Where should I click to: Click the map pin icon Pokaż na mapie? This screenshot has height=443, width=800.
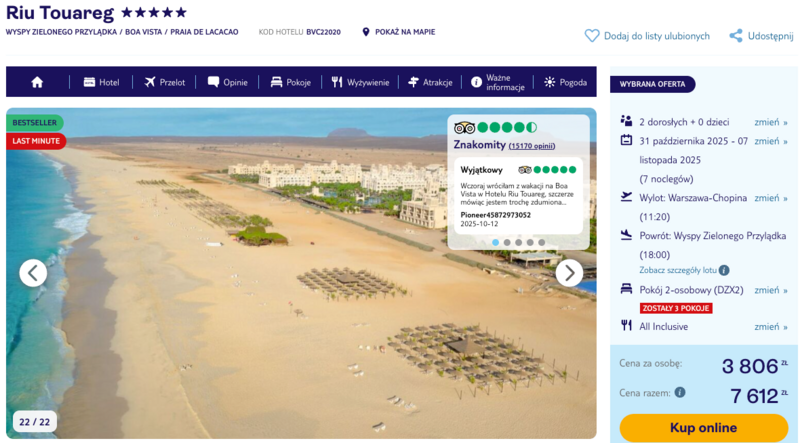[x=366, y=32]
